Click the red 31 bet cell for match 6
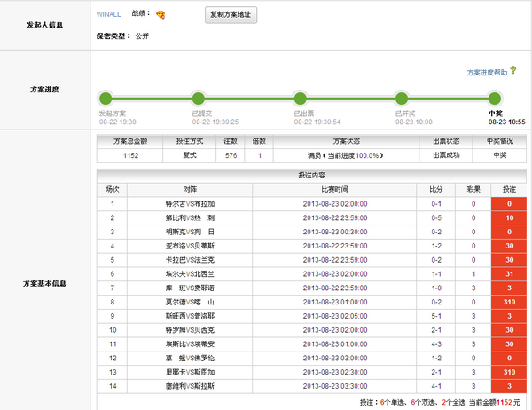Image resolution: width=532 pixels, height=410 pixels. [509, 274]
